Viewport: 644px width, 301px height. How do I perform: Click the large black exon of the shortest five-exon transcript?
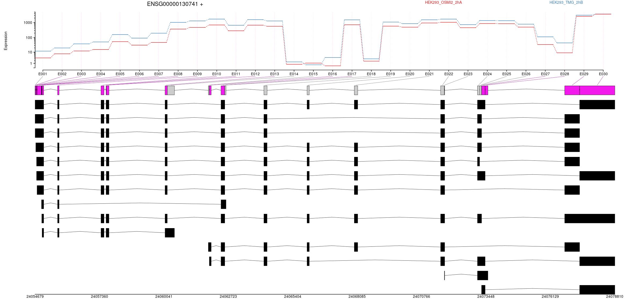point(170,233)
